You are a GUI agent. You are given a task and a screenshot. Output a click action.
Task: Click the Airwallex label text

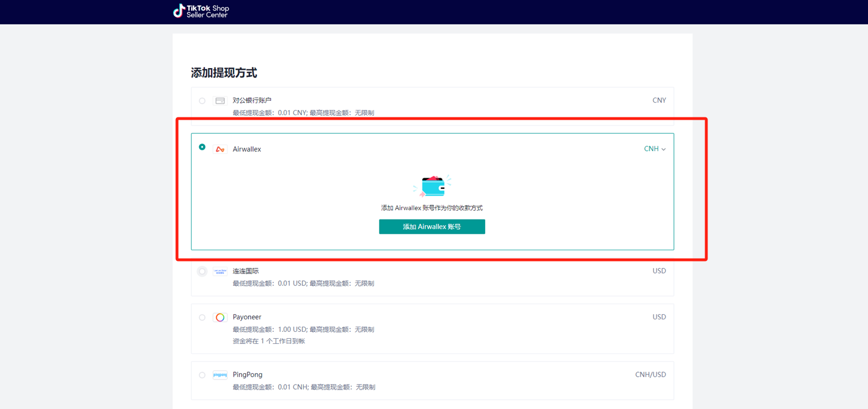[247, 149]
